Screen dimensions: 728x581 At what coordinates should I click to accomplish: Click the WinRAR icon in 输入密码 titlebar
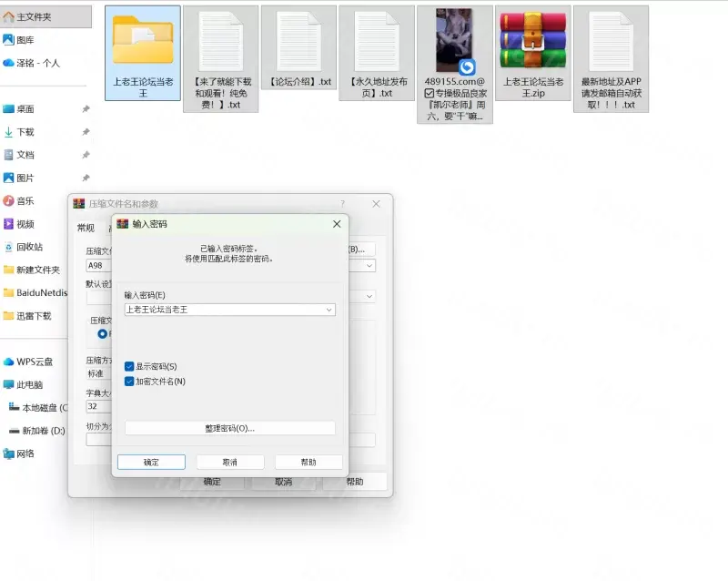coord(123,224)
